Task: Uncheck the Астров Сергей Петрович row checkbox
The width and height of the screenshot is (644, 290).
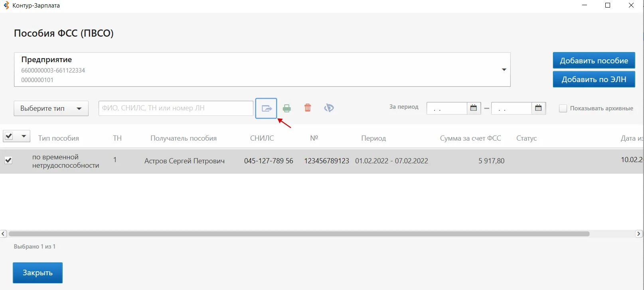Action: point(8,160)
